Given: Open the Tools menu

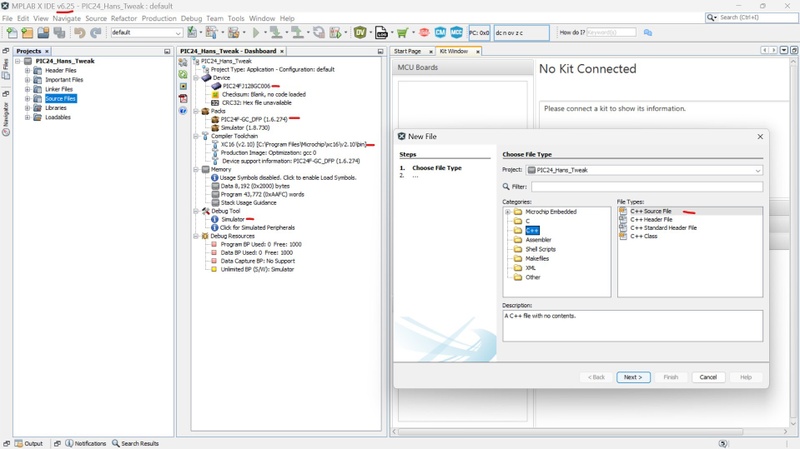Looking at the screenshot, I should [x=236, y=18].
